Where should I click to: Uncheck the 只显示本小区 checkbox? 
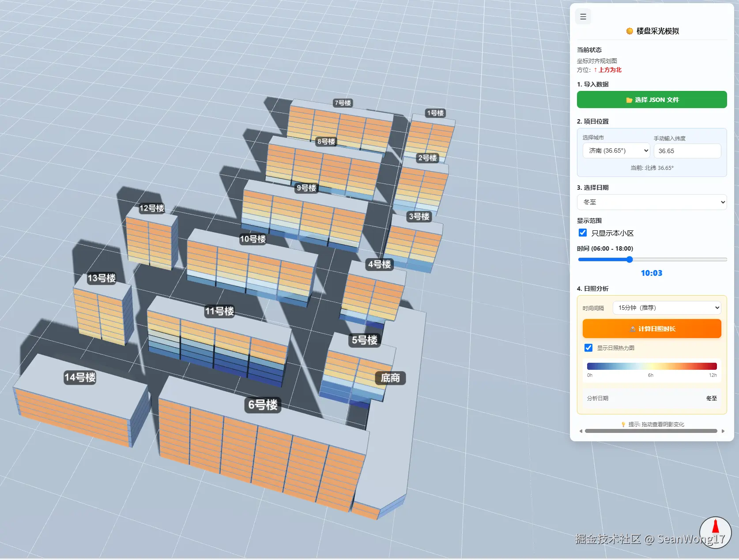[583, 233]
